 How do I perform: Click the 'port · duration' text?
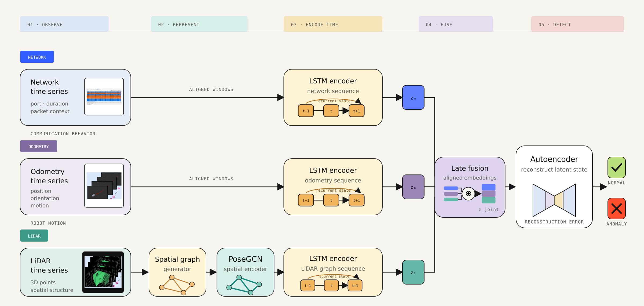pos(49,104)
